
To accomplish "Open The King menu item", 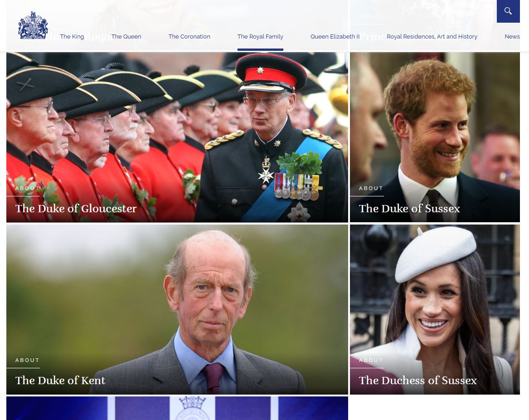I will click(72, 36).
